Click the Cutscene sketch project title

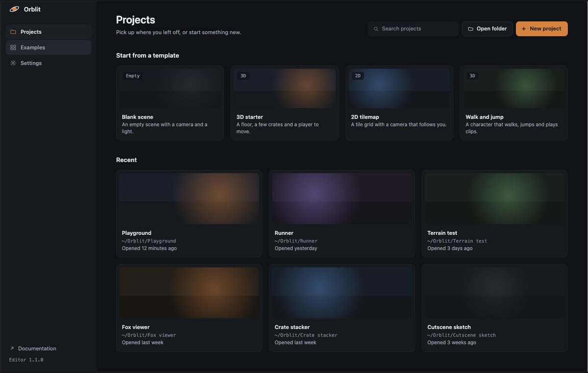pos(449,327)
